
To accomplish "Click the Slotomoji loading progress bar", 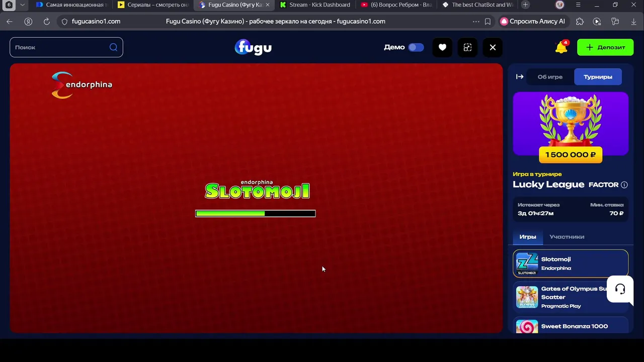I will coord(255,214).
